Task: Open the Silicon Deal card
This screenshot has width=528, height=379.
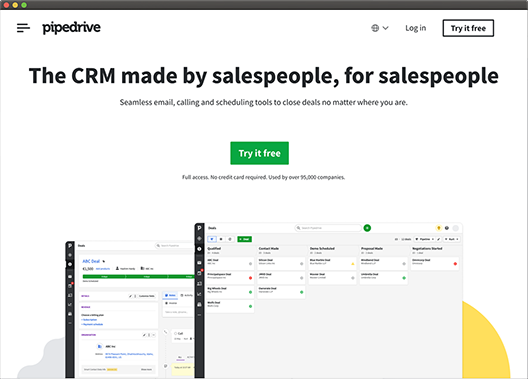Action: (281, 263)
